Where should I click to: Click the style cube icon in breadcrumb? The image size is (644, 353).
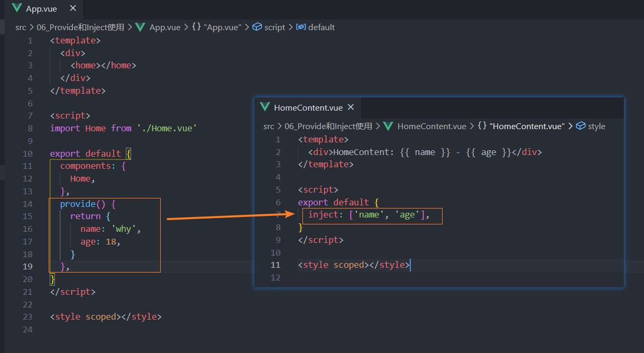coord(581,126)
